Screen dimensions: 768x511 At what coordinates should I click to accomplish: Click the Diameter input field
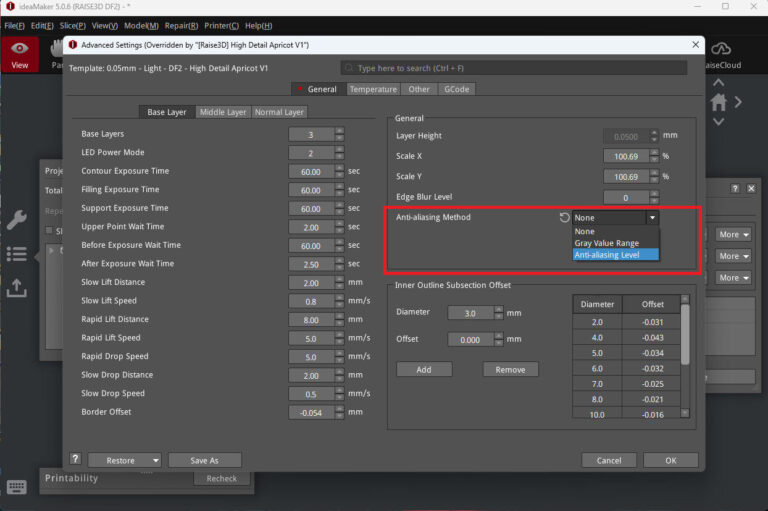pos(471,313)
